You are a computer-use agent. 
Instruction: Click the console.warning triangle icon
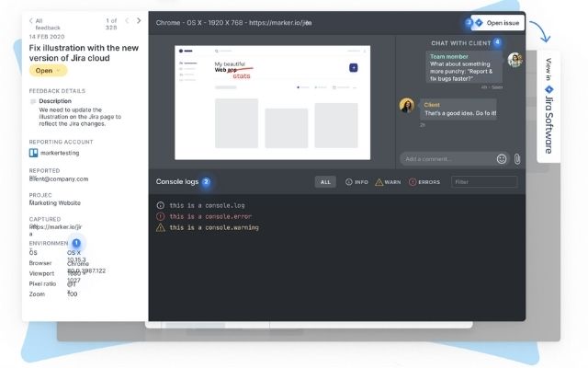point(161,227)
